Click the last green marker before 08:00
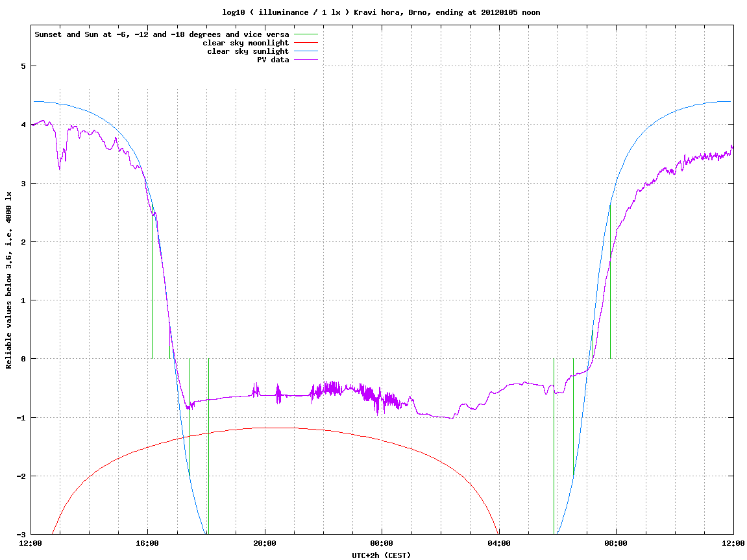Viewport: 747px width, 560px height. 610,281
